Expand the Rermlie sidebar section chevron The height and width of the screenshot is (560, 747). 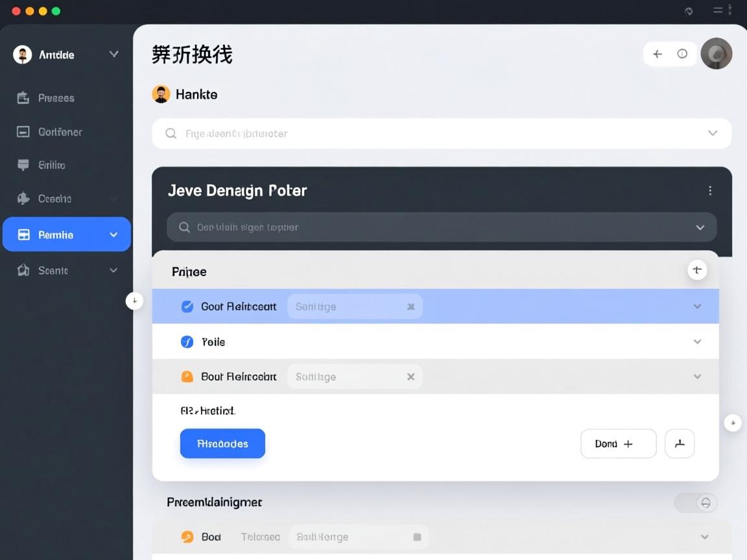pos(113,234)
